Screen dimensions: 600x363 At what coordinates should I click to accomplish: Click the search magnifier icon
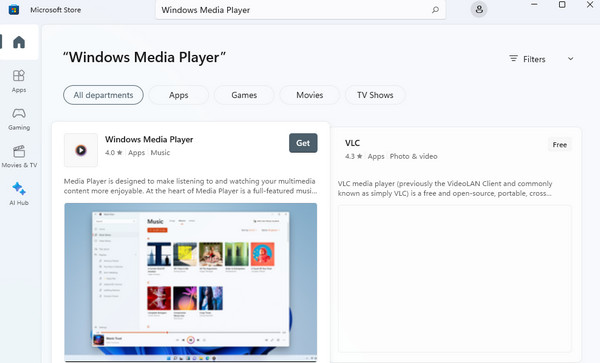pos(435,10)
